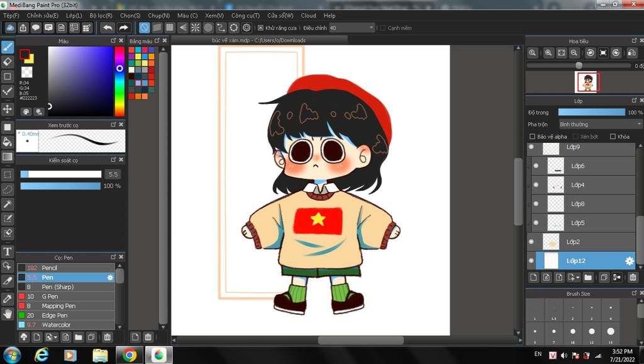Open the Chỉnh sửa(E) menu
This screenshot has width=644, height=364.
(x=42, y=16)
